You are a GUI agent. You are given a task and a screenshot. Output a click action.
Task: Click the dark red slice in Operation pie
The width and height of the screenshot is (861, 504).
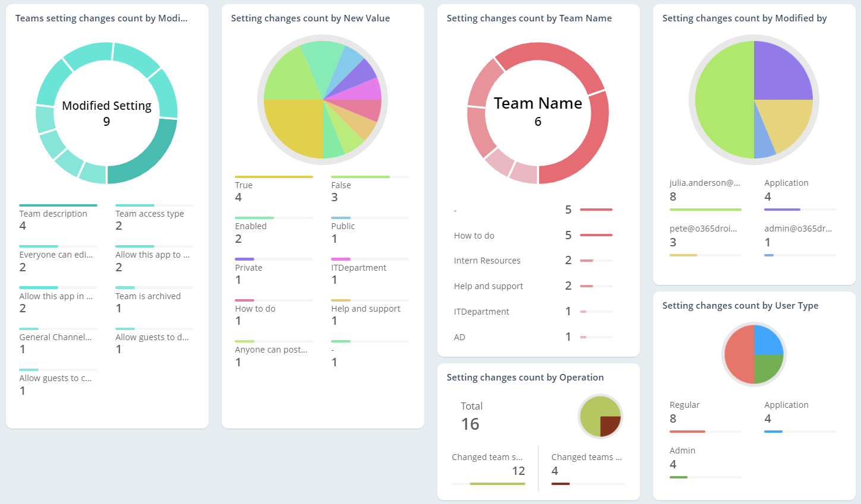pos(610,424)
